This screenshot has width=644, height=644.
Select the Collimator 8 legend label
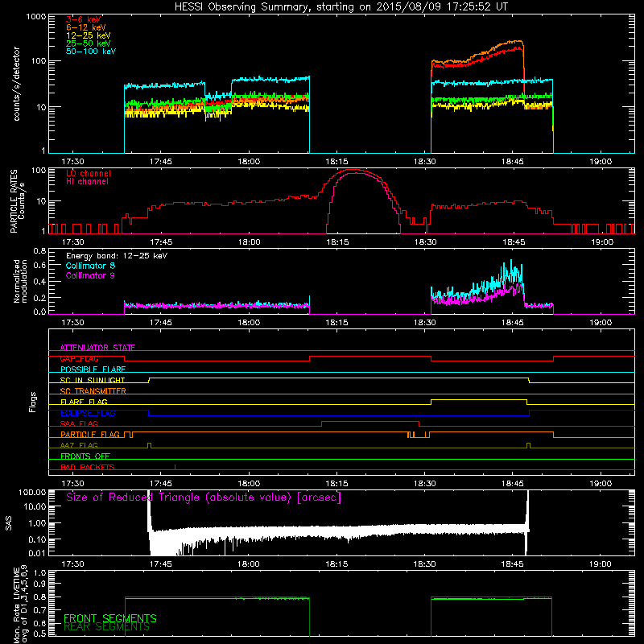pos(90,266)
